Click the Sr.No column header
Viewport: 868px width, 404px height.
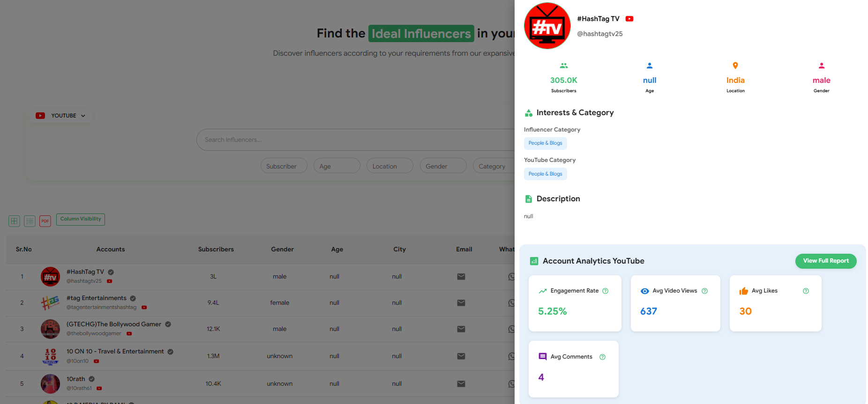coord(24,250)
